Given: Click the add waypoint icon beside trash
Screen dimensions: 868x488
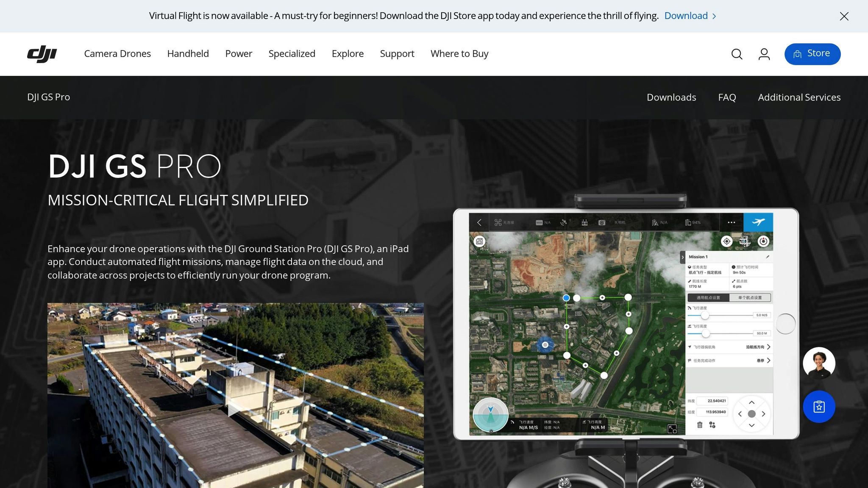Looking at the screenshot, I should click(x=712, y=425).
